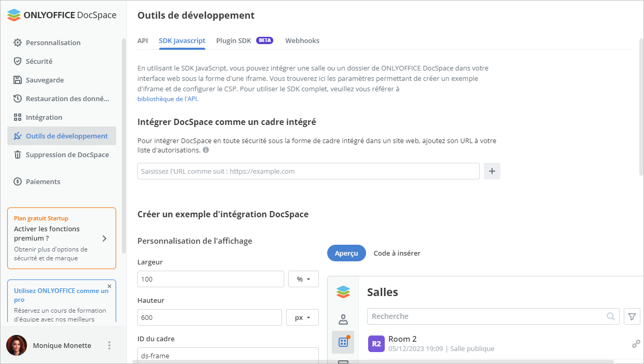Select Outils de développement in sidebar
This screenshot has width=644, height=364.
click(62, 136)
